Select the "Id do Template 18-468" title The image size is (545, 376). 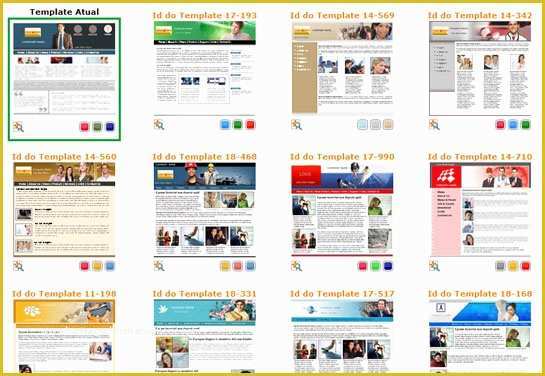[x=204, y=157]
